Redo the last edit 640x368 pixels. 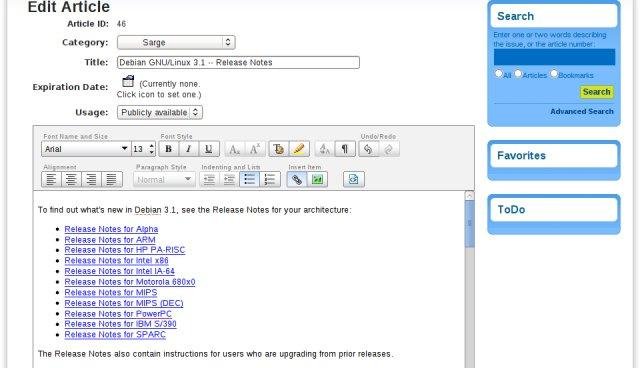pyautogui.click(x=389, y=149)
